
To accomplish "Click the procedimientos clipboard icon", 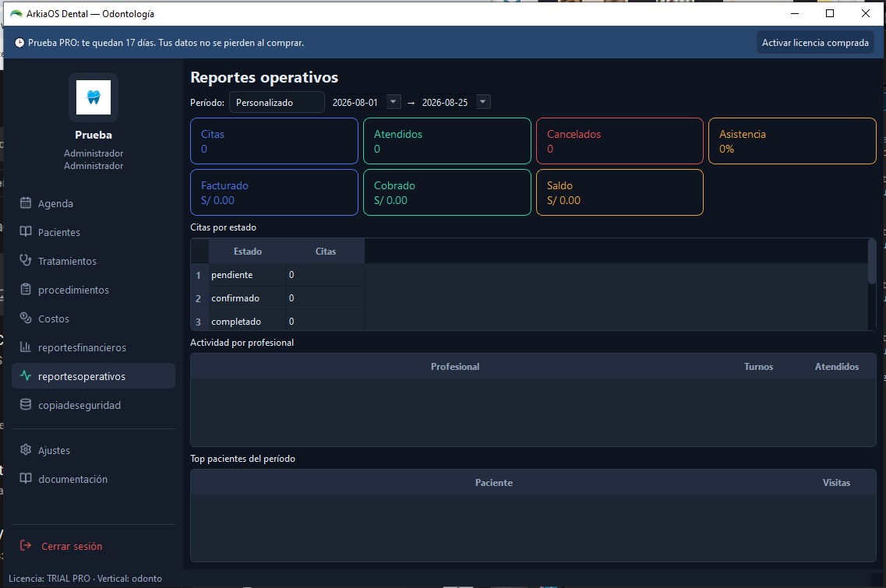I will coord(26,289).
